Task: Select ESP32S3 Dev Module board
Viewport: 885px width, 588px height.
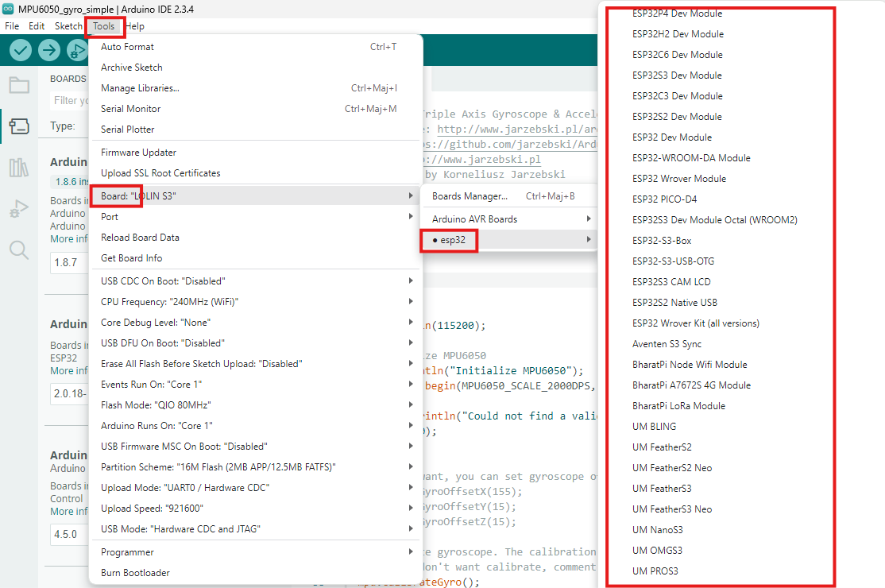Action: tap(677, 75)
